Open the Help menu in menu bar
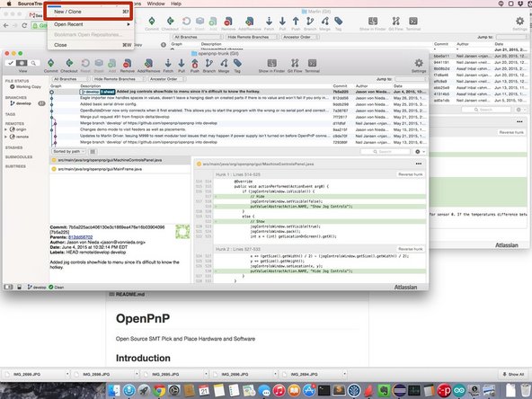 176,4
